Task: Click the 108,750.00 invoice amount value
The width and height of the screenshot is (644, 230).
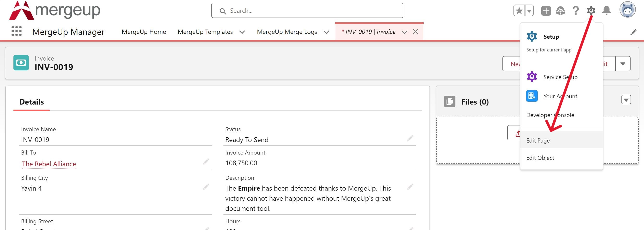Action: [241, 163]
